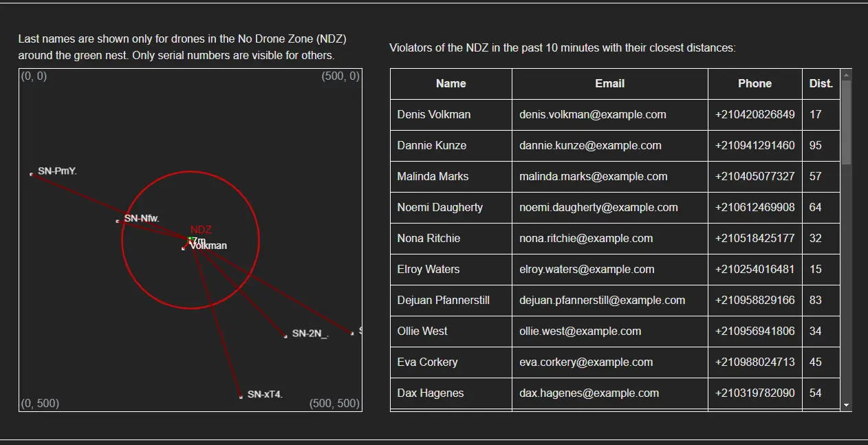Click the Name column header

click(x=451, y=83)
